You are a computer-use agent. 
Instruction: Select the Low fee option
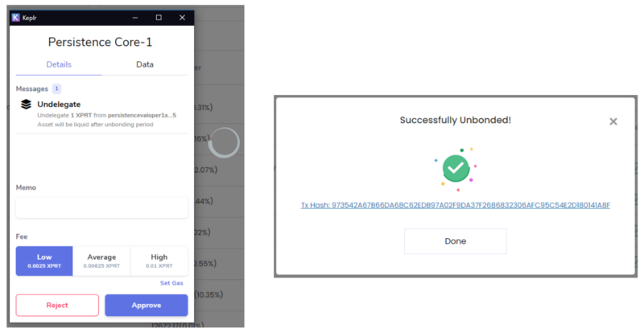pos(44,261)
